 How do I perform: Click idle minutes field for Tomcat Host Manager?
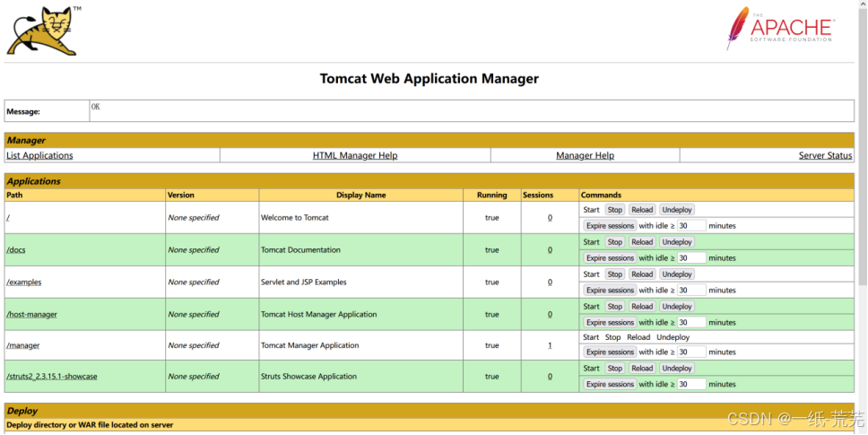(x=691, y=322)
